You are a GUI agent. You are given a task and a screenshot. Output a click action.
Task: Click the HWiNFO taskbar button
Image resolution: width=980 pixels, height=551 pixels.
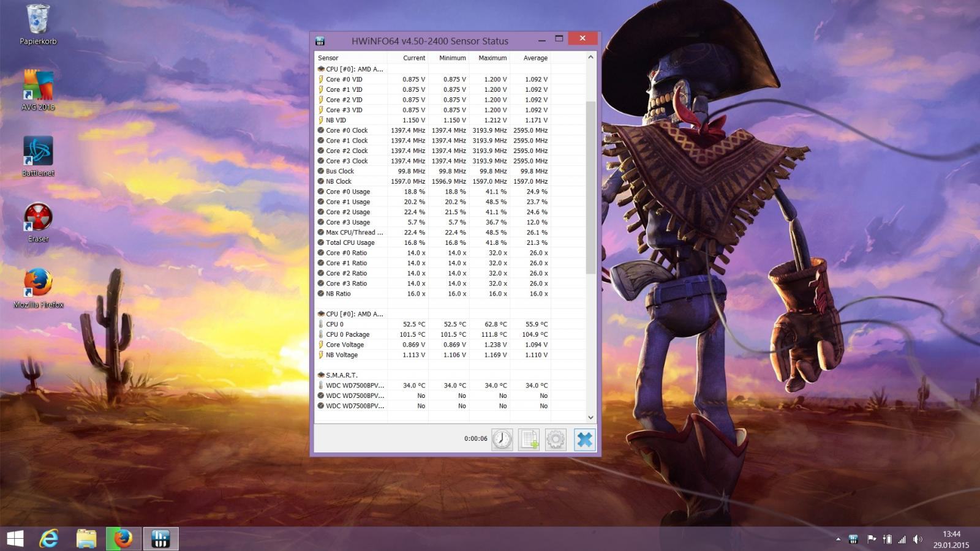point(160,539)
